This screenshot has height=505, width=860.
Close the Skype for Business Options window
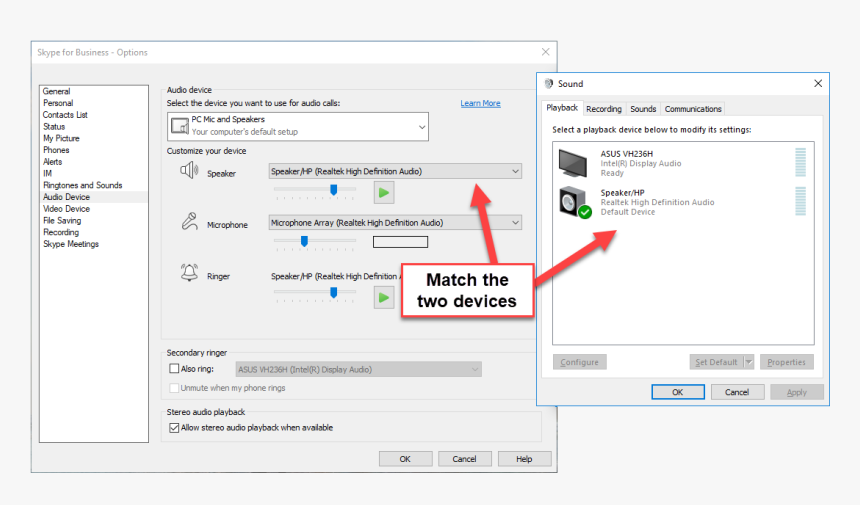click(545, 52)
